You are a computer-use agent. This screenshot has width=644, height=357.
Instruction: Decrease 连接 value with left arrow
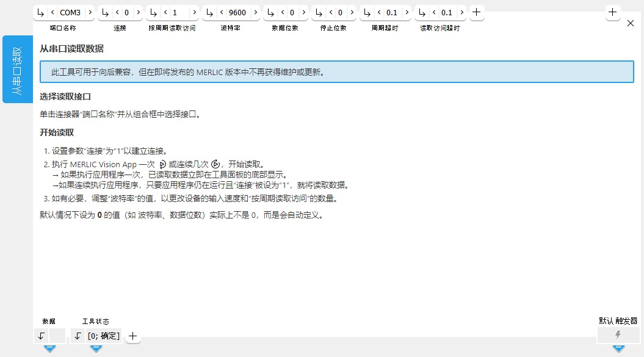(117, 12)
